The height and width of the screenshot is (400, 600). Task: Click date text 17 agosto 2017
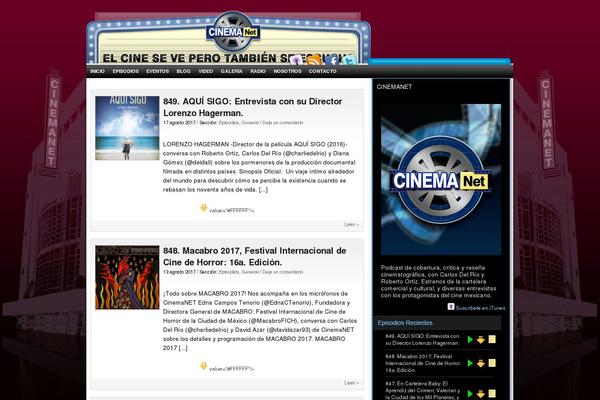[x=179, y=123]
